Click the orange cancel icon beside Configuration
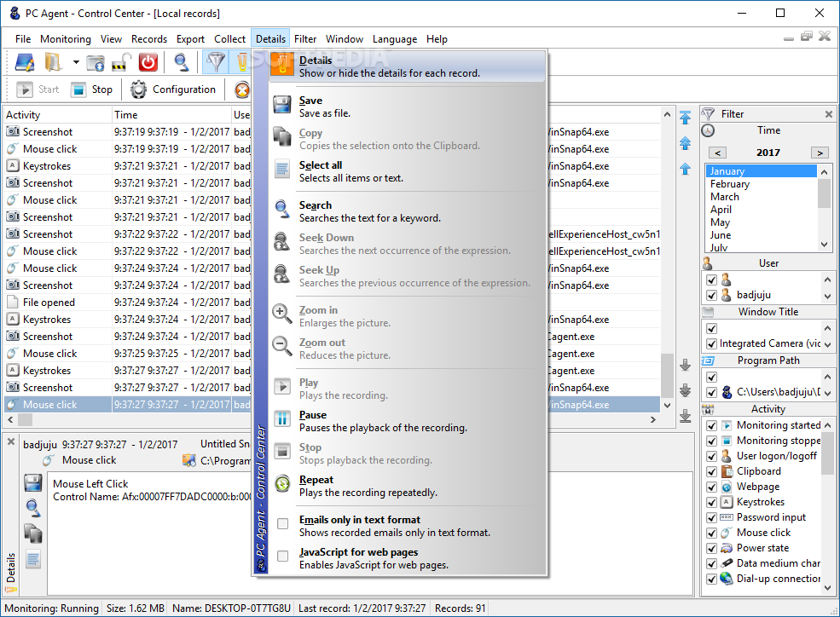Viewport: 840px width, 617px height. [242, 89]
